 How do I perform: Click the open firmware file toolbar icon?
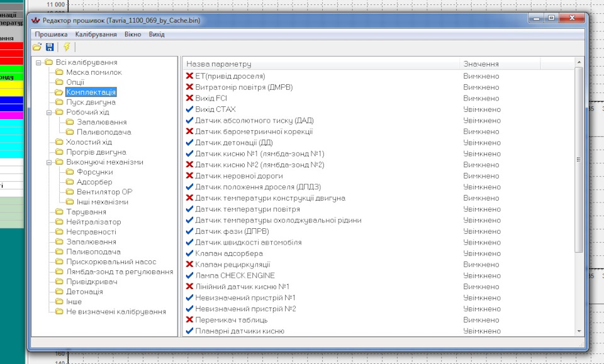pyautogui.click(x=37, y=47)
